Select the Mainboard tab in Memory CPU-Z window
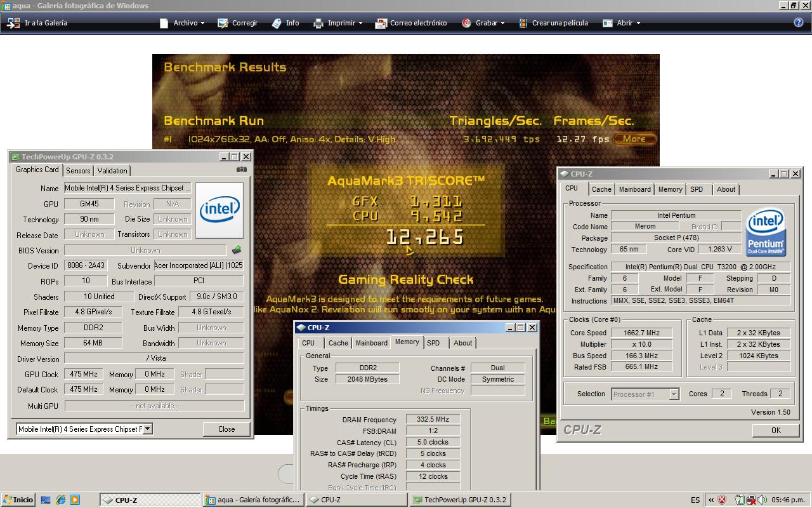812x508 pixels. click(x=372, y=343)
